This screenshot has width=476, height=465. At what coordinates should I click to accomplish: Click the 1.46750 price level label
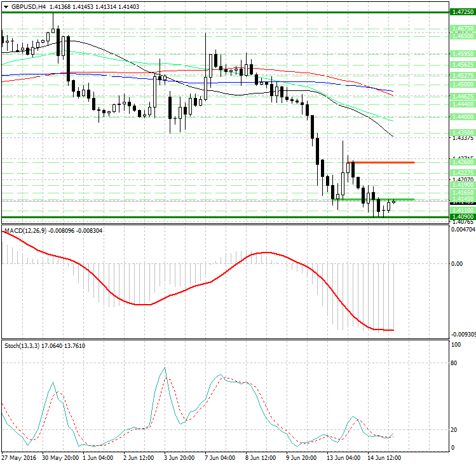click(461, 29)
